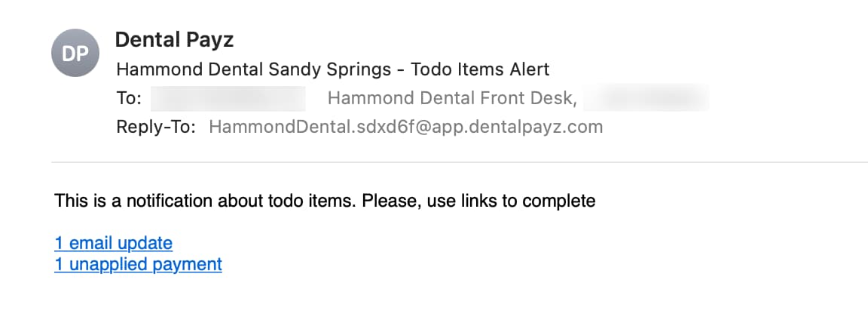The height and width of the screenshot is (326, 868).
Task: Select the Dental Payz sender name
Action: click(174, 40)
